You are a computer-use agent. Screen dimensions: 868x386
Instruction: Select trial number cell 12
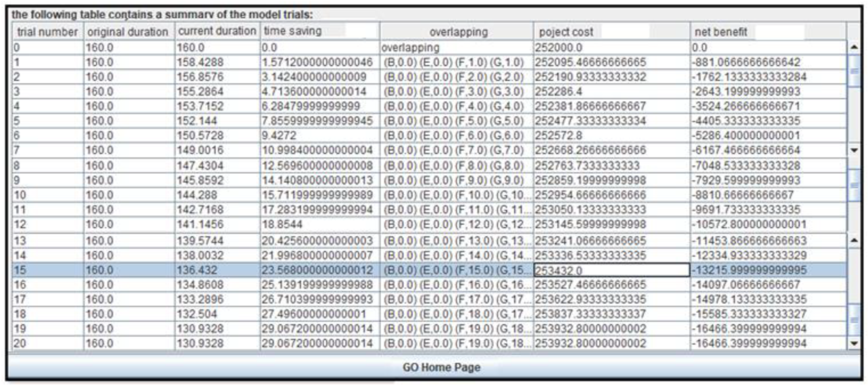pos(47,224)
